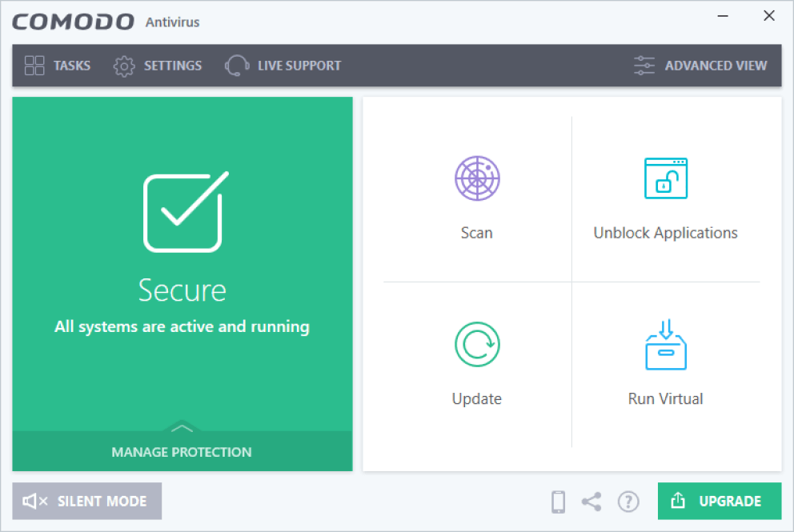The width and height of the screenshot is (794, 532).
Task: Open help using the question mark icon
Action: (628, 501)
